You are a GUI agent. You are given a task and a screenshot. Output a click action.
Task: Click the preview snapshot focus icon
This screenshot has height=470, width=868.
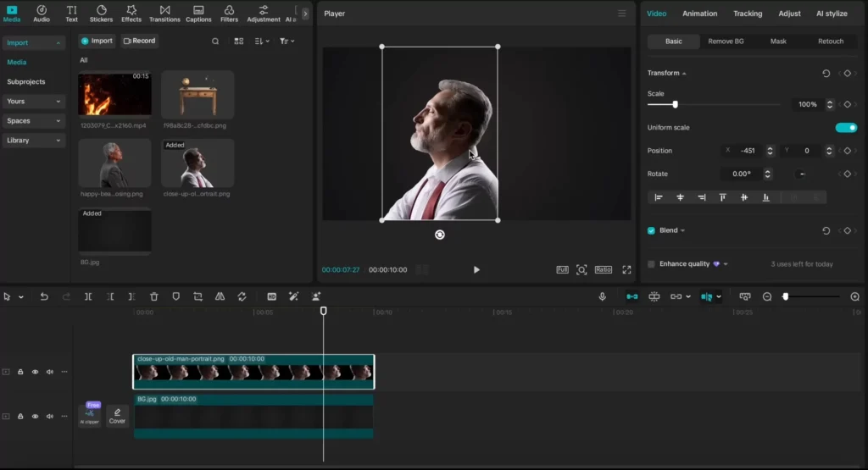581,270
